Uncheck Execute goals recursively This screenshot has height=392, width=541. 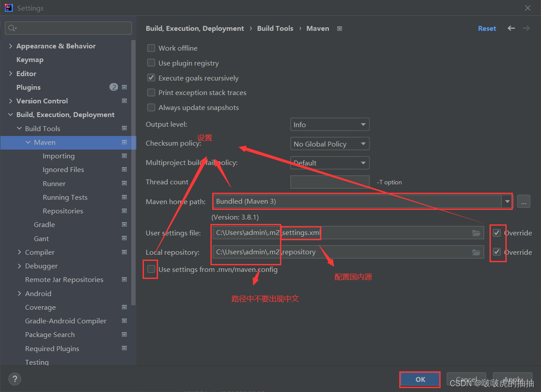(151, 78)
